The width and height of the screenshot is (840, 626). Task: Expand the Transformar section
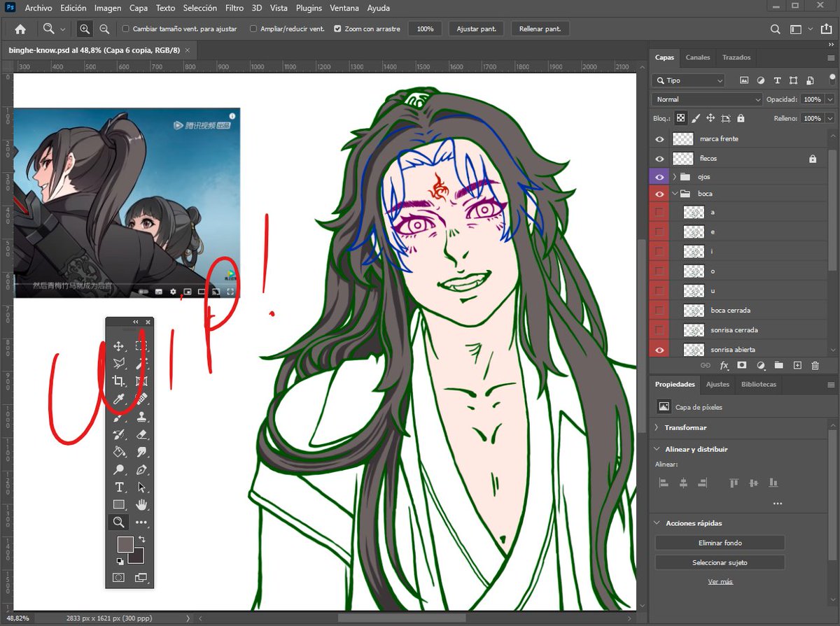[657, 427]
